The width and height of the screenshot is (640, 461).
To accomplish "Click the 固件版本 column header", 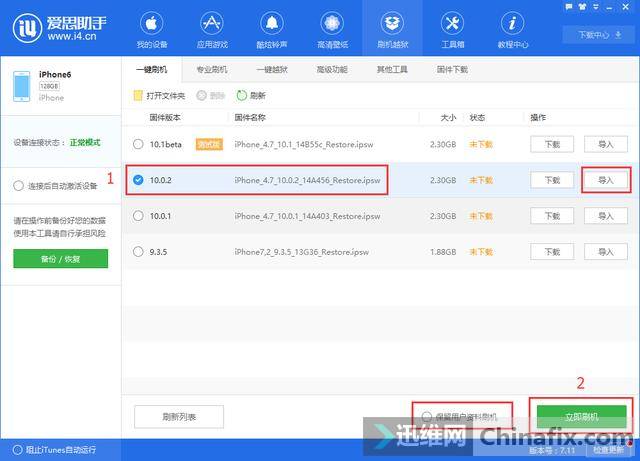I will coord(165,117).
